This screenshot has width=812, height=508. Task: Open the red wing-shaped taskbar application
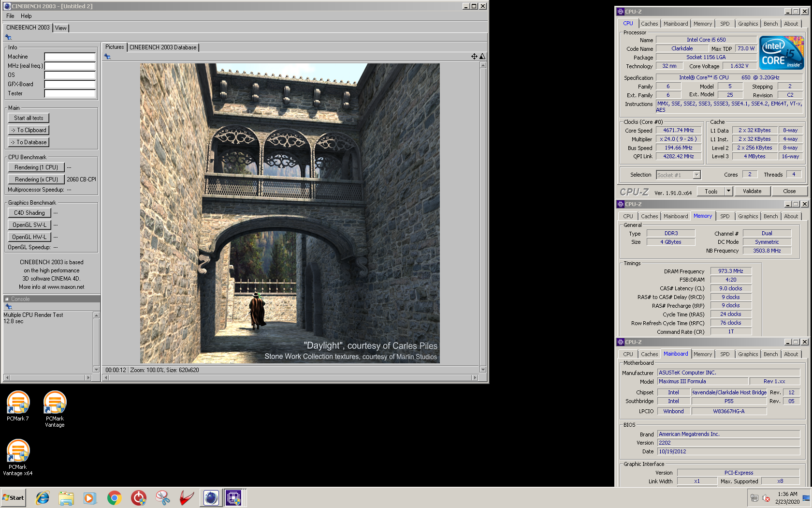[x=187, y=498]
